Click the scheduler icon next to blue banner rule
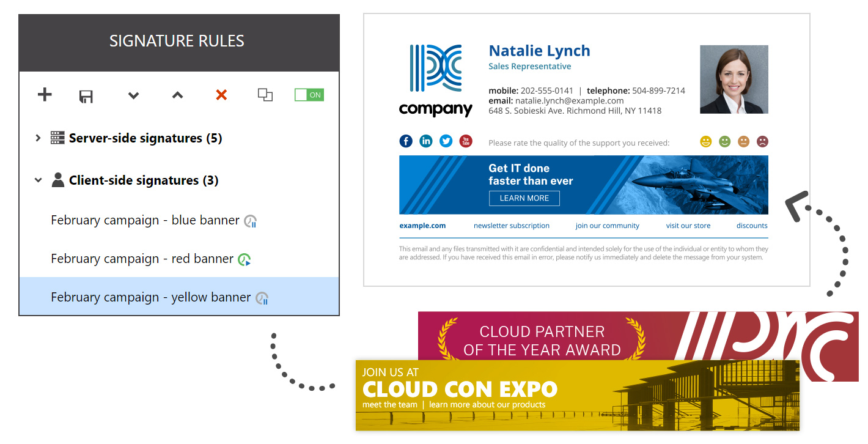Image resolution: width=868 pixels, height=444 pixels. click(x=249, y=222)
